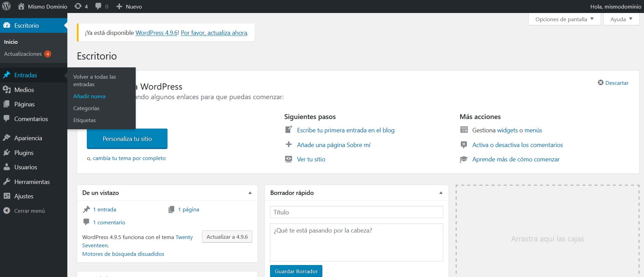Image resolution: width=644 pixels, height=277 pixels.
Task: Click the graduation cap icon beside Aprende más
Action: [464, 159]
